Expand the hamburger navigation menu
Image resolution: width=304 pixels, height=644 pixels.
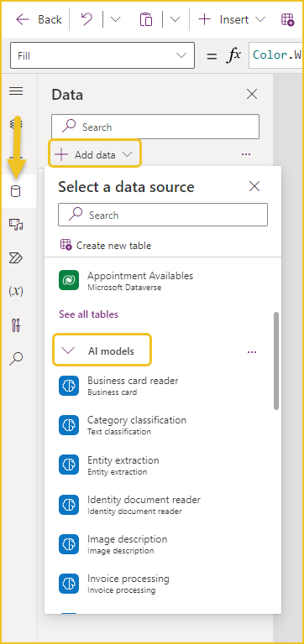[16, 91]
